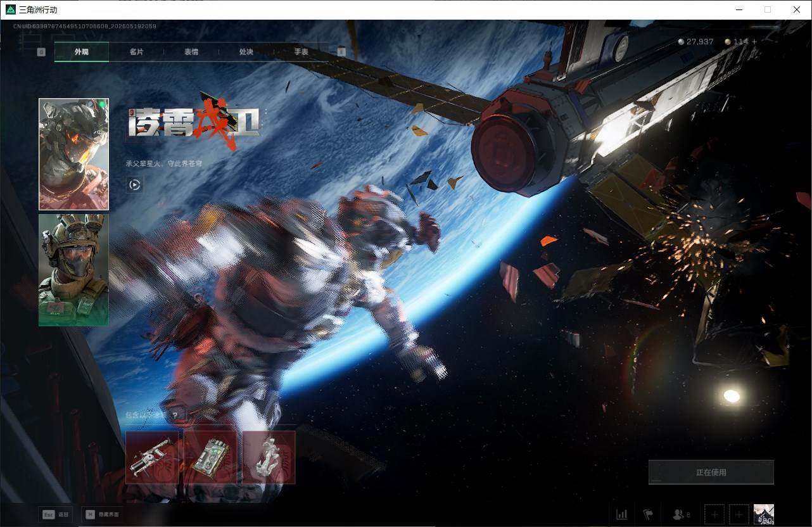Select the white figurine item in the bundle

click(x=269, y=457)
